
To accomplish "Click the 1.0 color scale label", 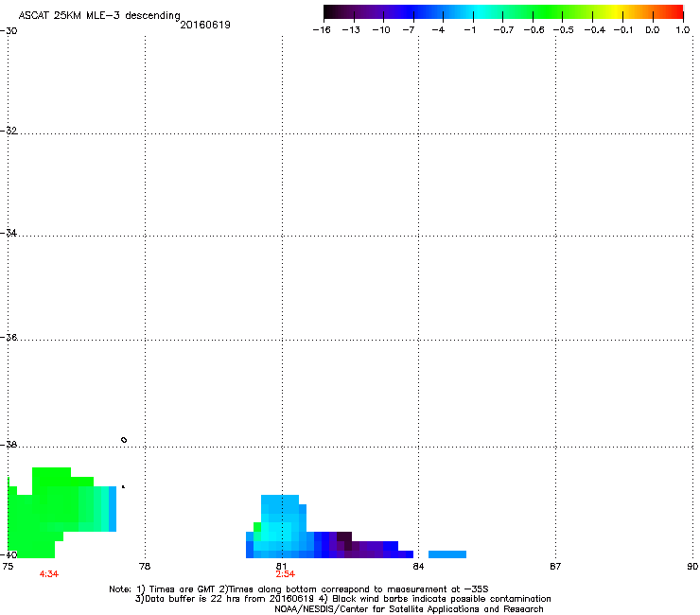I will tap(683, 30).
